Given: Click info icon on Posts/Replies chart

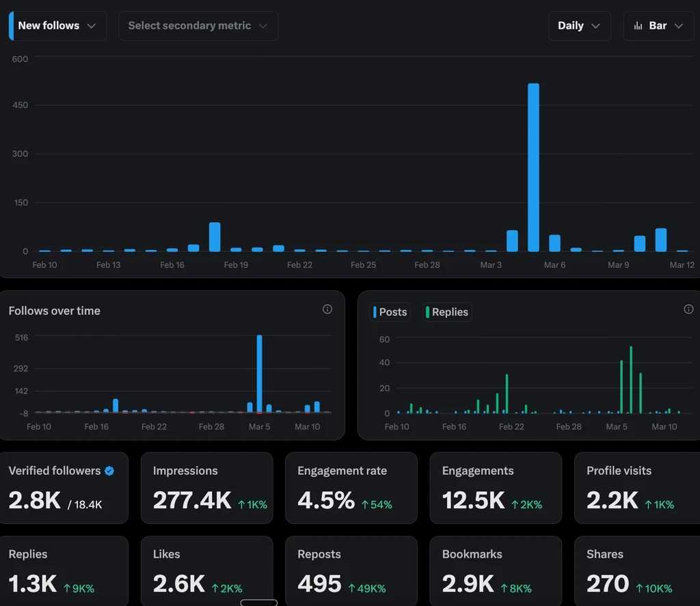Looking at the screenshot, I should pyautogui.click(x=688, y=309).
